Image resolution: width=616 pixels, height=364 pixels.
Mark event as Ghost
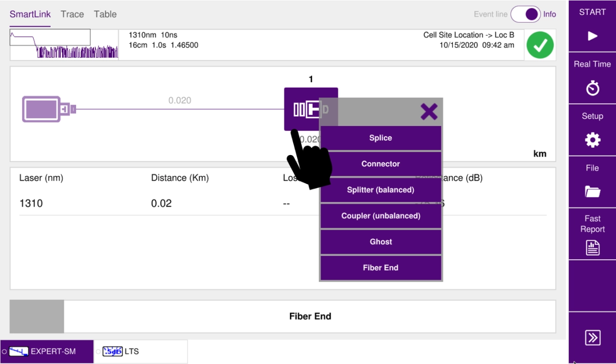(380, 242)
